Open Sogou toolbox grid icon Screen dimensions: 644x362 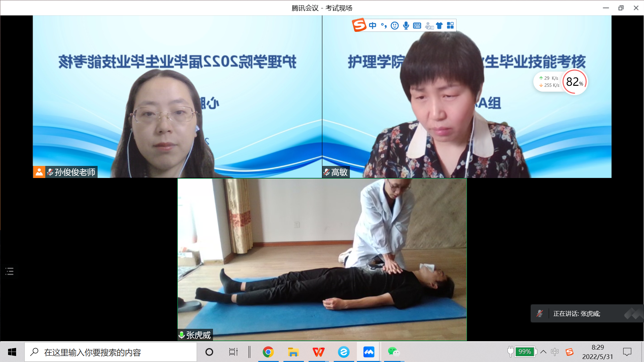pos(450,25)
